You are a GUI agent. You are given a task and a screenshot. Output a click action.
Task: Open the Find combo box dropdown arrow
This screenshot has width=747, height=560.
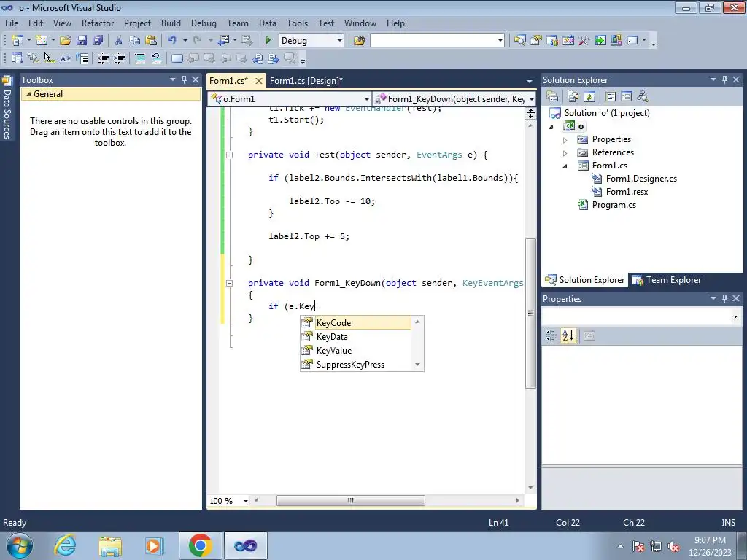tap(500, 41)
